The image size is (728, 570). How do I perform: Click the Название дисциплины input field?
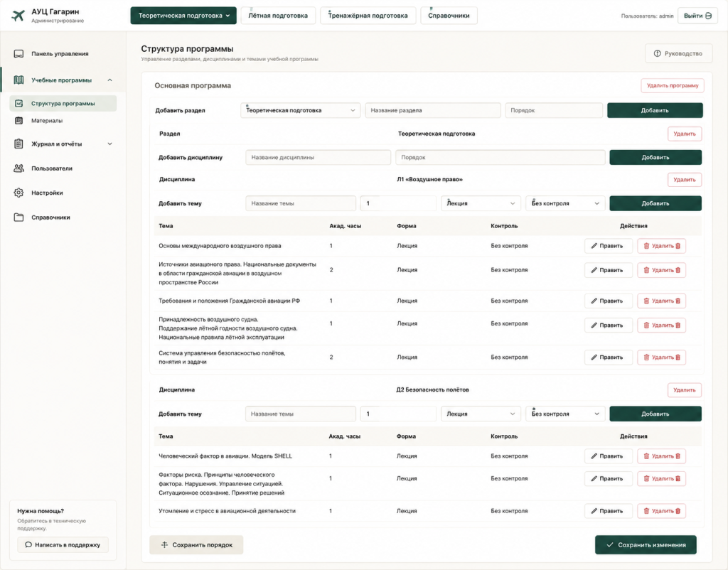[x=318, y=157]
